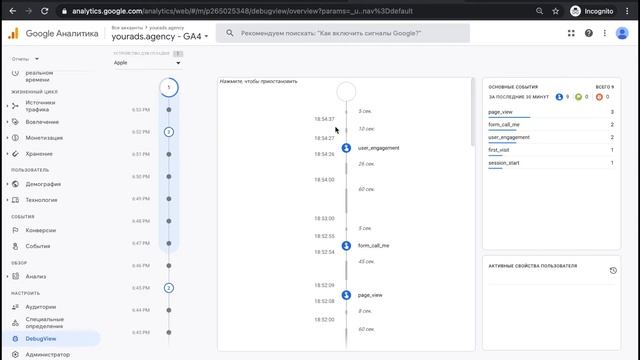This screenshot has height=360, width=640.
Task: Open the help question mark icon
Action: (x=589, y=33)
